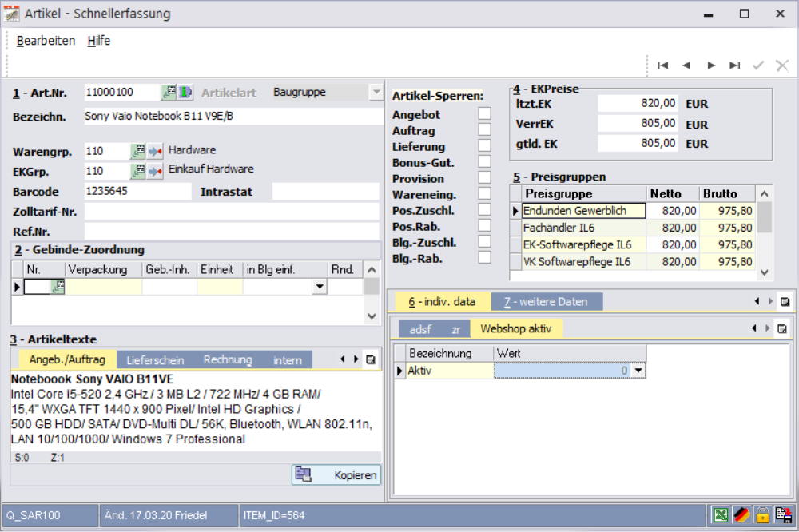This screenshot has width=799, height=532.
Task: Jump to Einkauf Hardware group via arrow icon
Action: point(155,171)
